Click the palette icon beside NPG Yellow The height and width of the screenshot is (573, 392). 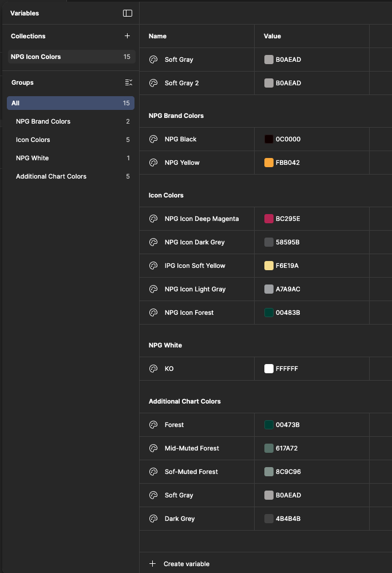click(x=153, y=163)
